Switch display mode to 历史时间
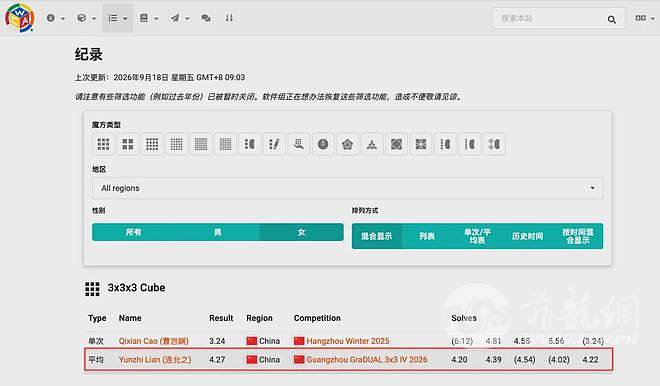The width and height of the screenshot is (660, 386). click(527, 236)
